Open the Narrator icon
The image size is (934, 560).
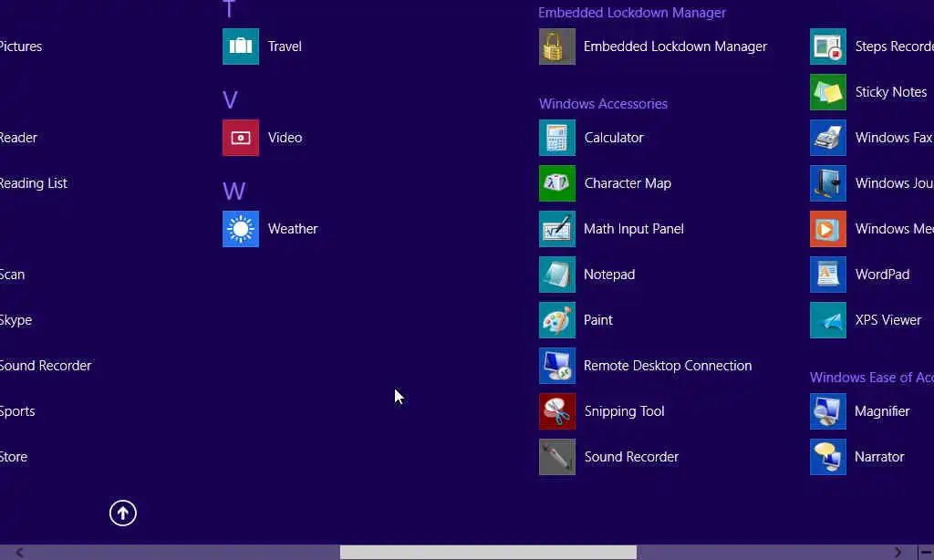tap(828, 457)
